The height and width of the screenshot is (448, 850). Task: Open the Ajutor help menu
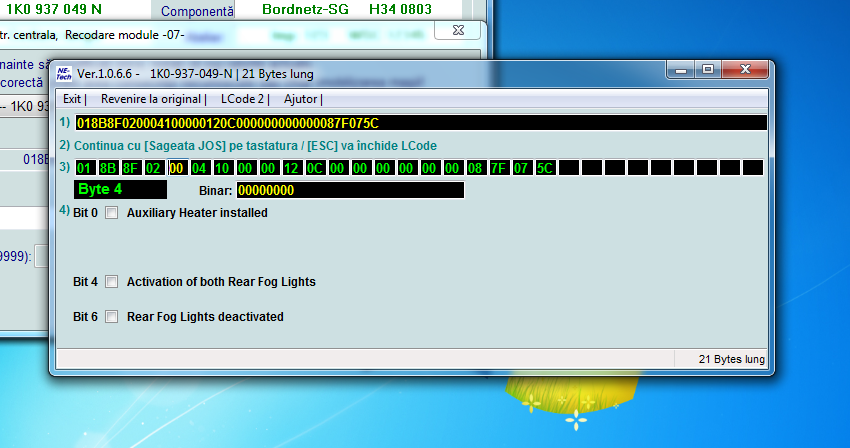point(300,99)
